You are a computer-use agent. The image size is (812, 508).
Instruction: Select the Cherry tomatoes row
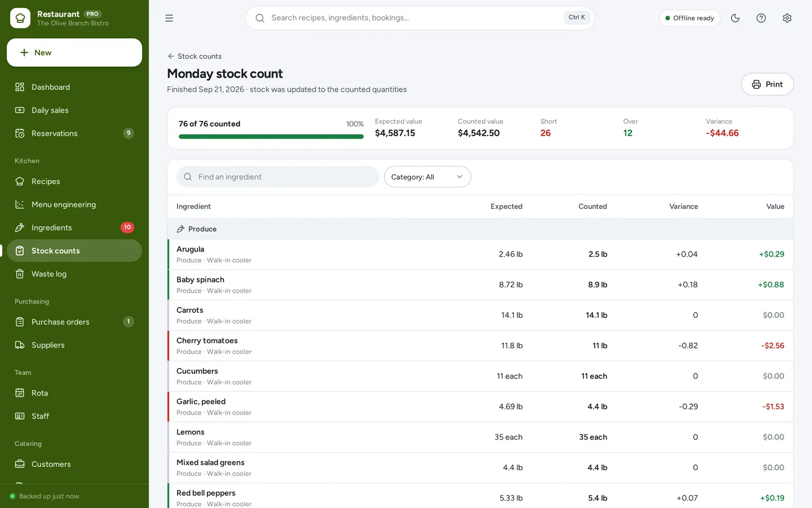480,346
